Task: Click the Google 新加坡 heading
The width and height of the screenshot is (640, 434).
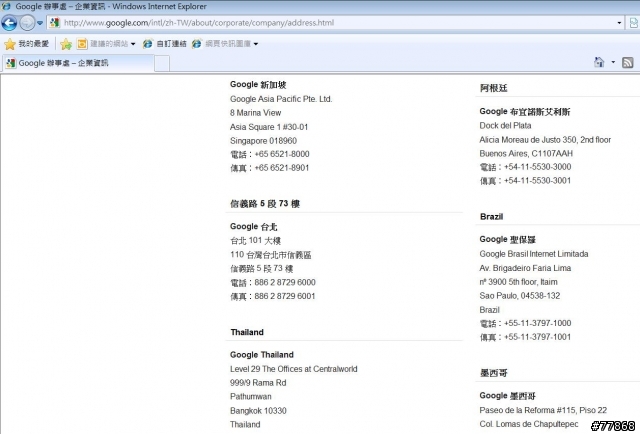Action: [x=258, y=85]
